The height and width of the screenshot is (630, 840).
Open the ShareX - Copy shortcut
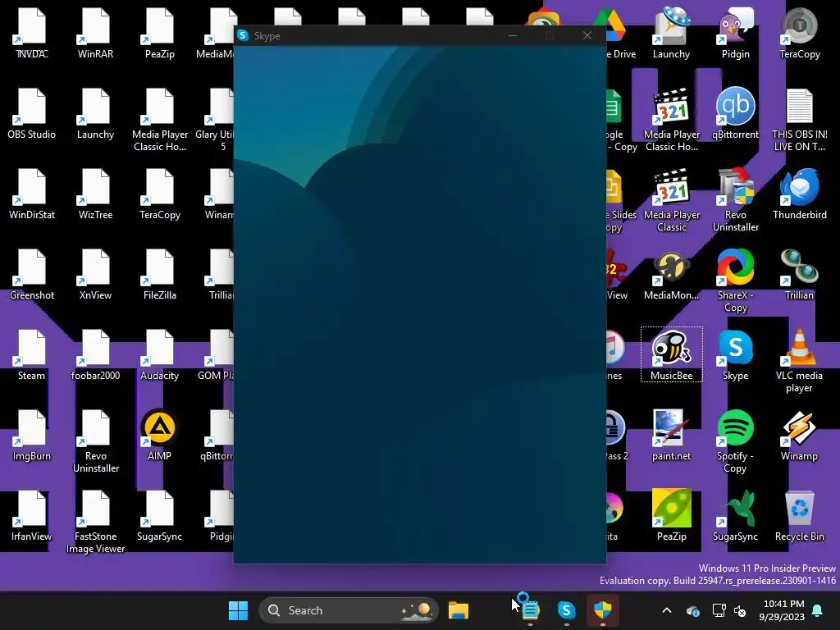[736, 280]
